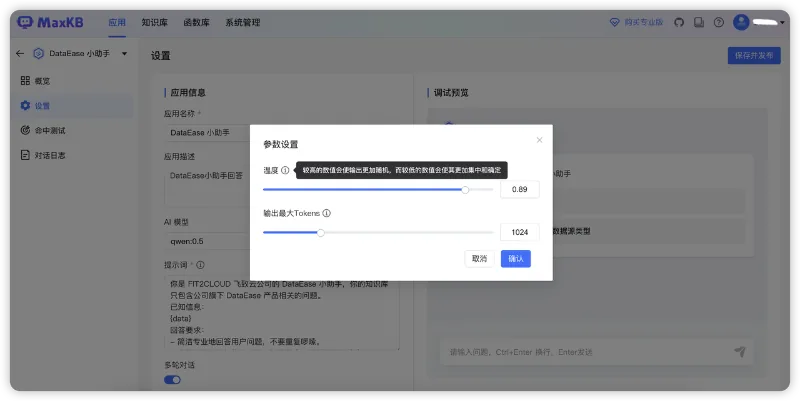
Task: Click the 概览 grid icon
Action: 25,81
